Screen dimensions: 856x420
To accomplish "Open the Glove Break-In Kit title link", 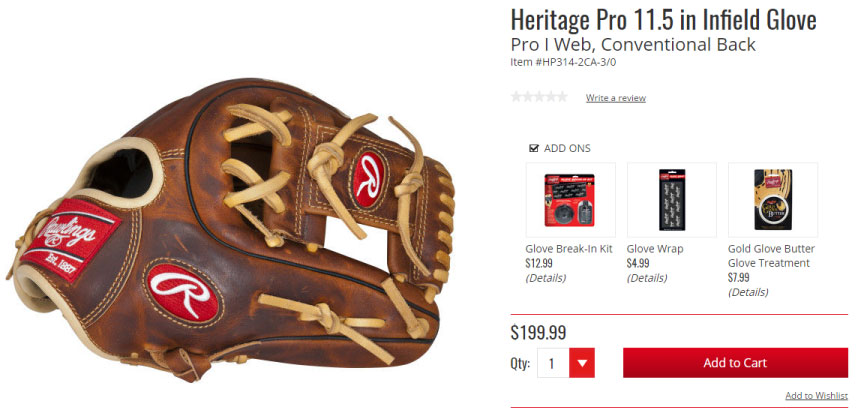I will 569,249.
